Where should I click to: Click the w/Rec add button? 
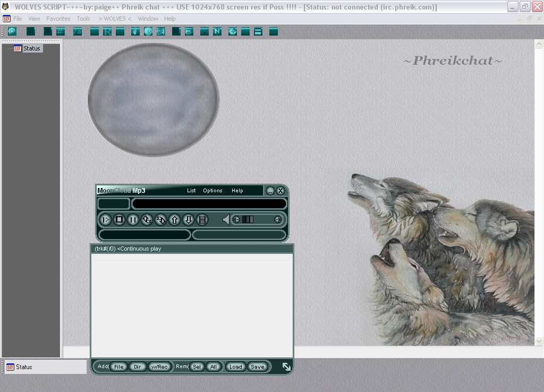(159, 367)
